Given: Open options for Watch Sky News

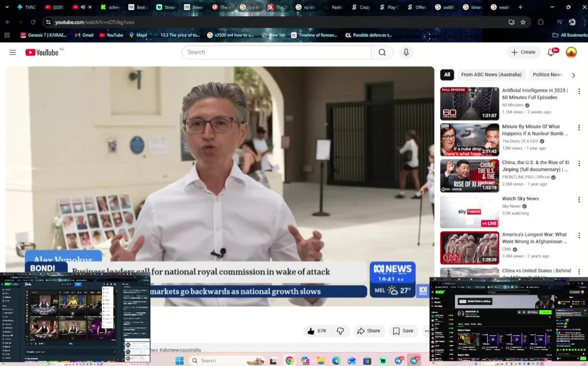Looking at the screenshot, I should point(579,199).
